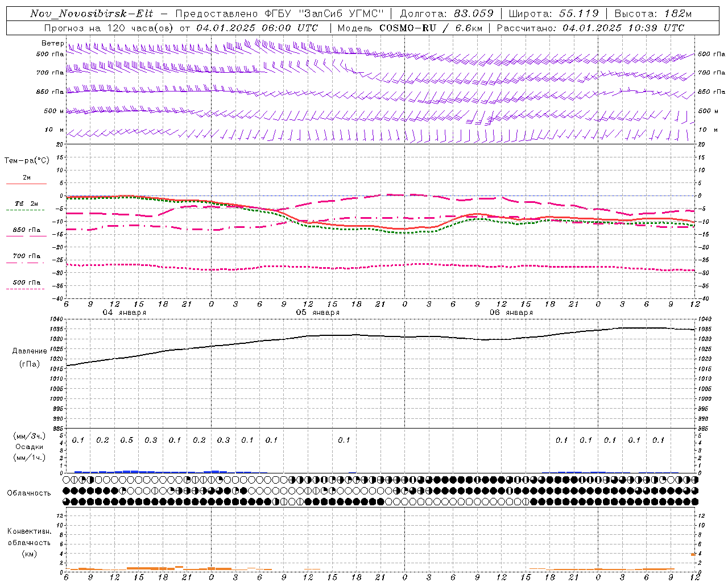
Task: Click the (гПа) pressure unit label
Action: point(30,364)
